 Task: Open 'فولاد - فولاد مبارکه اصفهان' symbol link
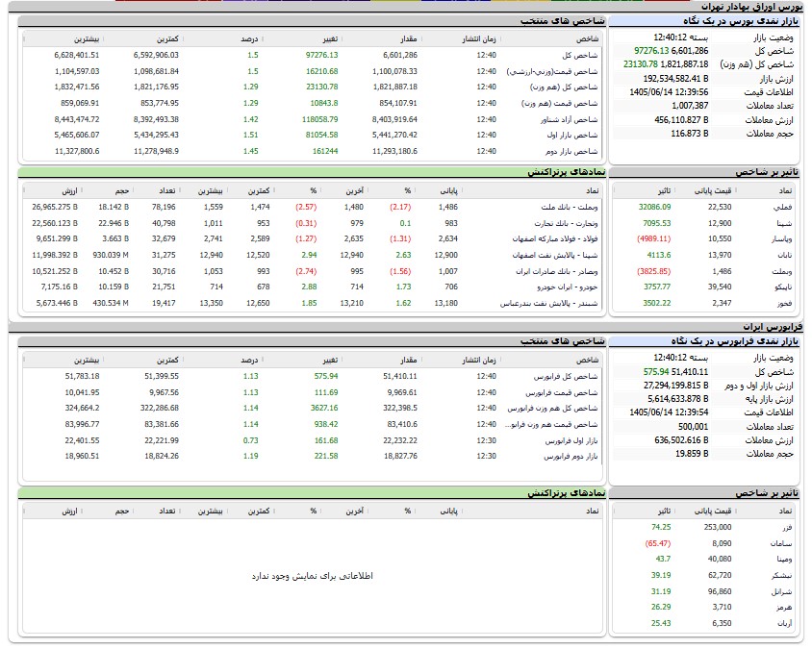pos(555,239)
